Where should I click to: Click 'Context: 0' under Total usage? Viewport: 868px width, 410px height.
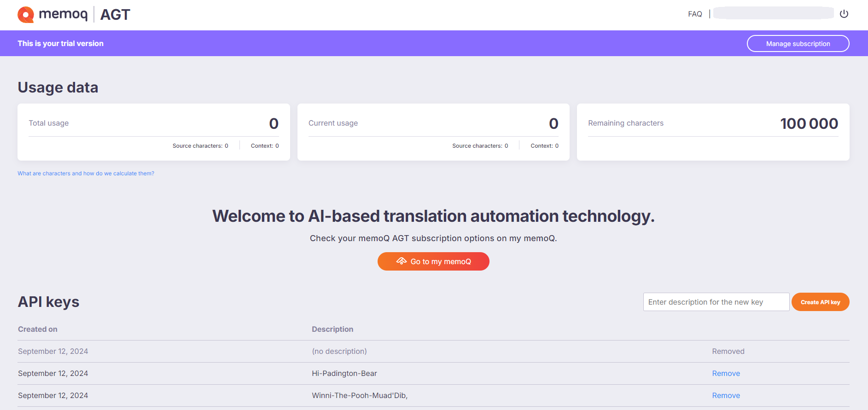point(265,146)
